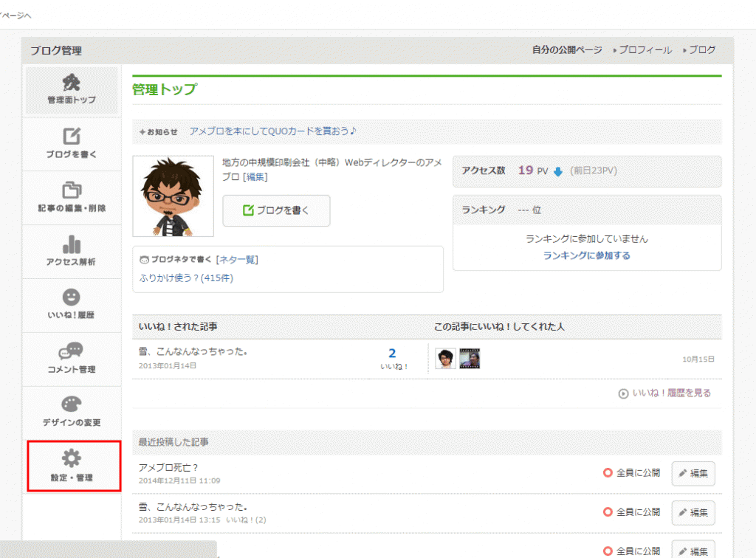Open デザインの変更 palette icon

(x=72, y=405)
